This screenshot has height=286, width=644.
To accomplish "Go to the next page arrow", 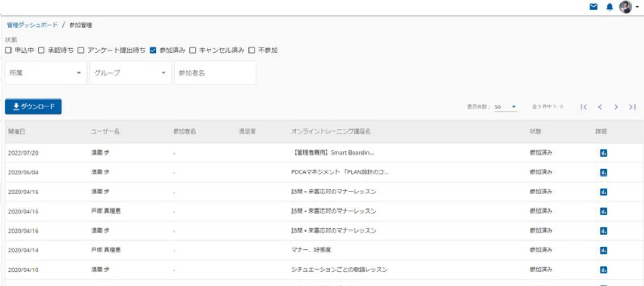I will 616,107.
